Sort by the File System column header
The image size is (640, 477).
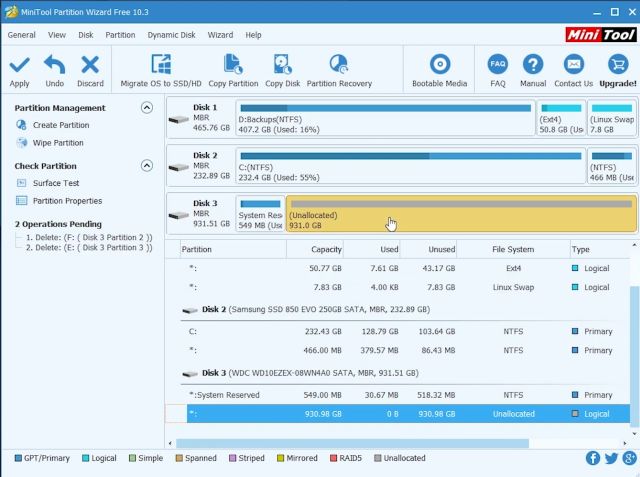coord(513,249)
